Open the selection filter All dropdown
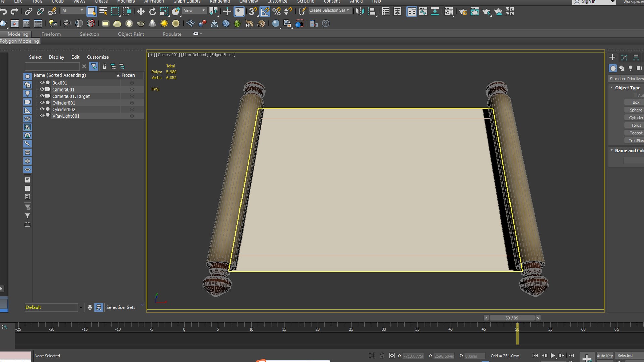The height and width of the screenshot is (362, 644). (x=72, y=11)
